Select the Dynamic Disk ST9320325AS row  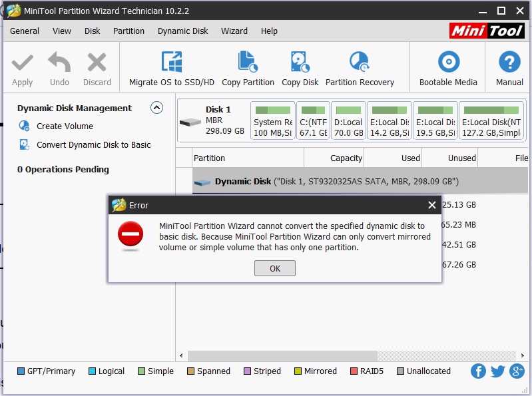(360, 182)
